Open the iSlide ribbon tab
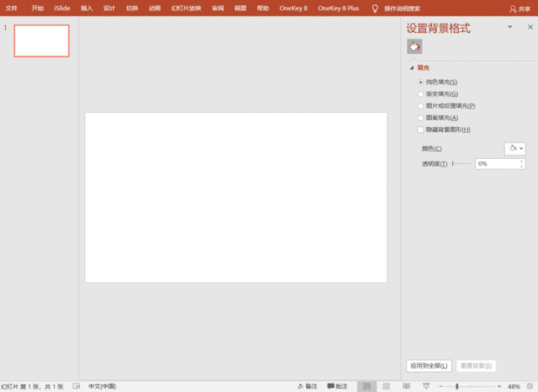The width and height of the screenshot is (538, 392). 62,8
